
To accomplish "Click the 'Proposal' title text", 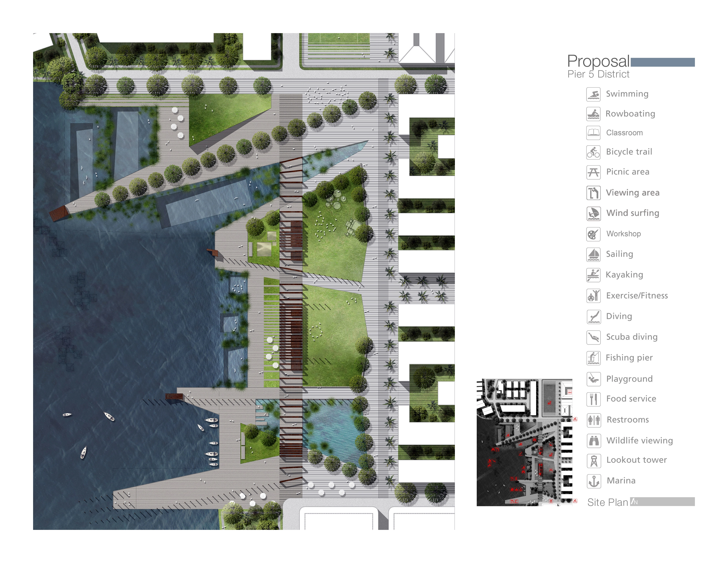I will point(598,61).
